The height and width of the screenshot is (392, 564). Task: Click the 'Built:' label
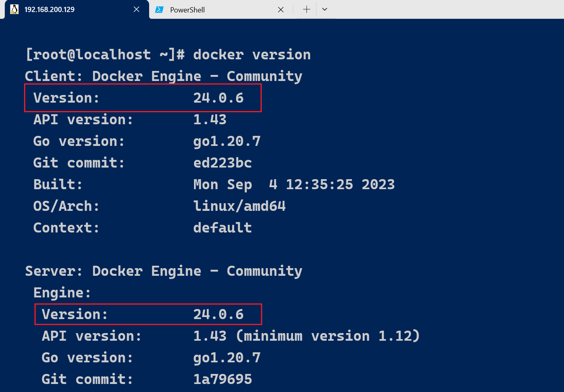click(58, 184)
